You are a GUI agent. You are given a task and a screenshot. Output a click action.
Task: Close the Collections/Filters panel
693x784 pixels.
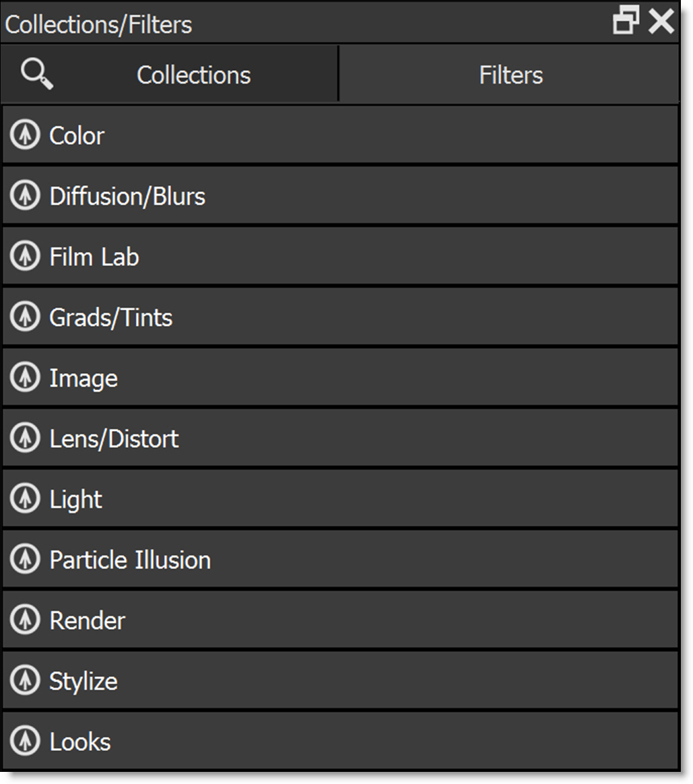(x=661, y=22)
